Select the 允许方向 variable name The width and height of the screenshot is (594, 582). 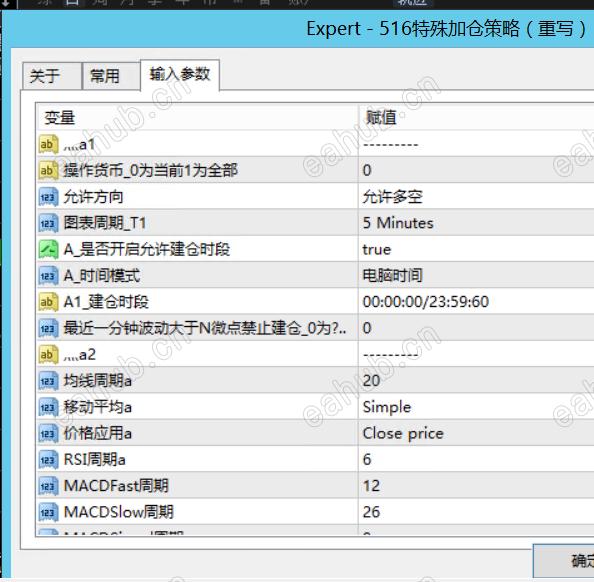click(x=93, y=197)
